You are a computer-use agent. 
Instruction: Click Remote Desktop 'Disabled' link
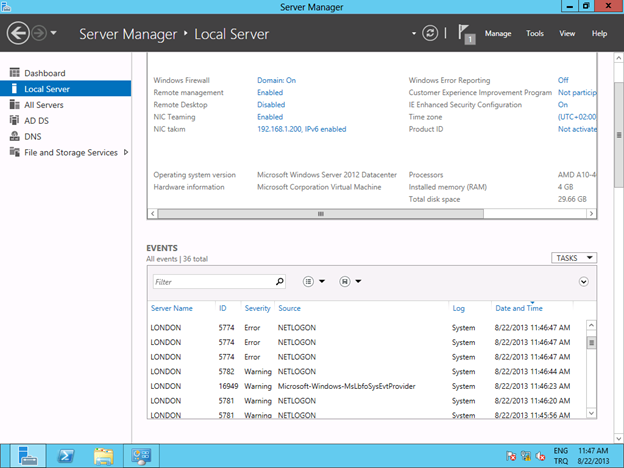click(x=271, y=105)
